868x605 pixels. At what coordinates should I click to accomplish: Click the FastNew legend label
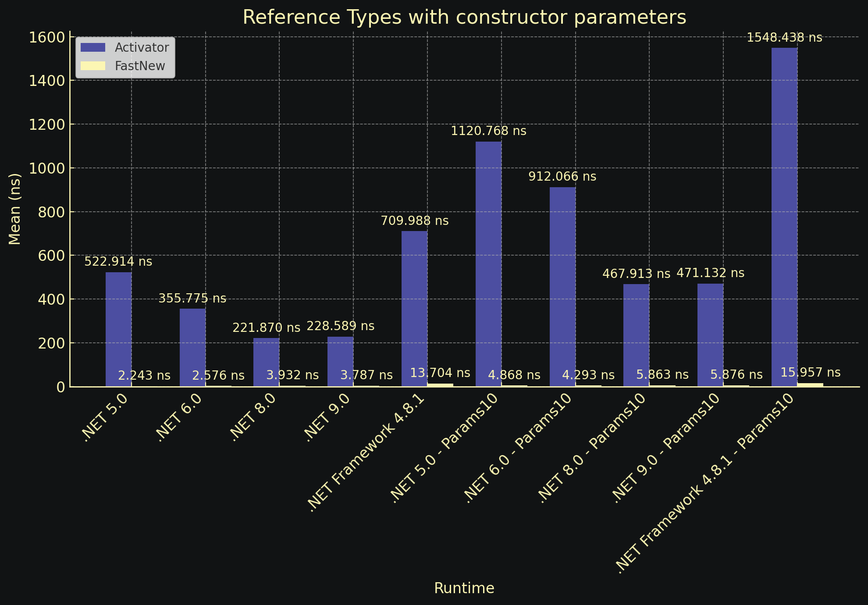click(140, 66)
